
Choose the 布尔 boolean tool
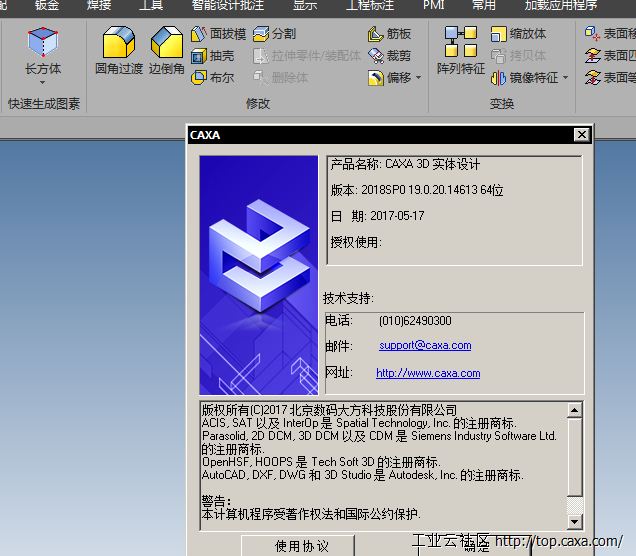pos(213,77)
